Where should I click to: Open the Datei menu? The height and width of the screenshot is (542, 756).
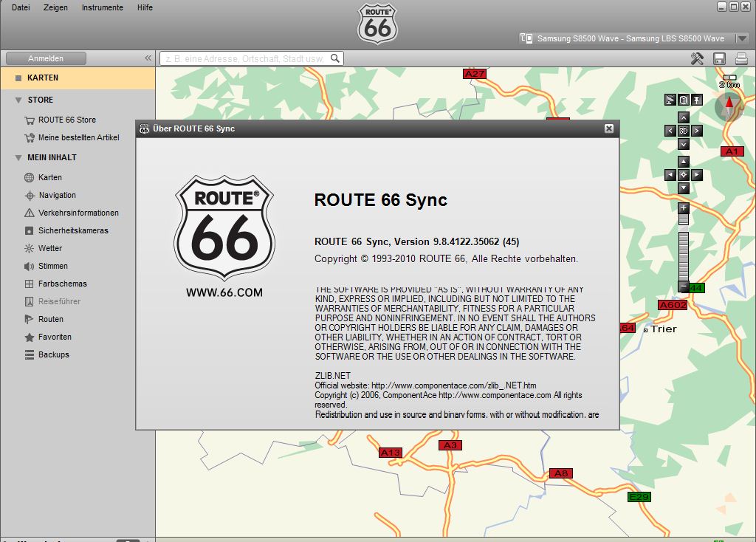click(x=21, y=7)
